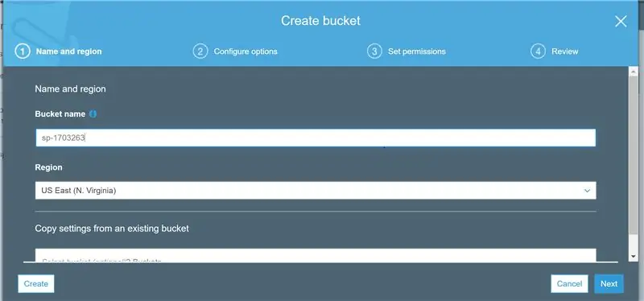Click the Next button
644x301 pixels.
[609, 284]
